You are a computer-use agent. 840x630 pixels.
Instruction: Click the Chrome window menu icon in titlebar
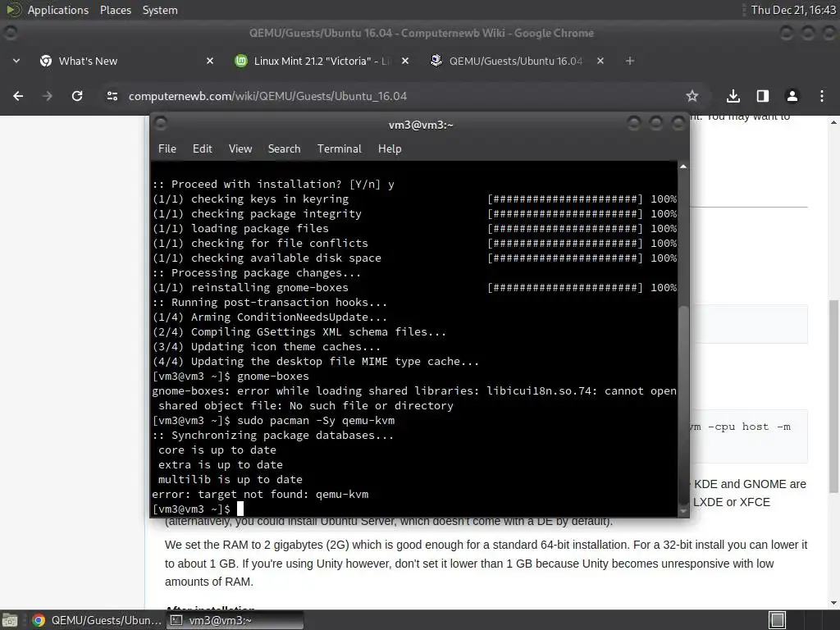(10, 33)
